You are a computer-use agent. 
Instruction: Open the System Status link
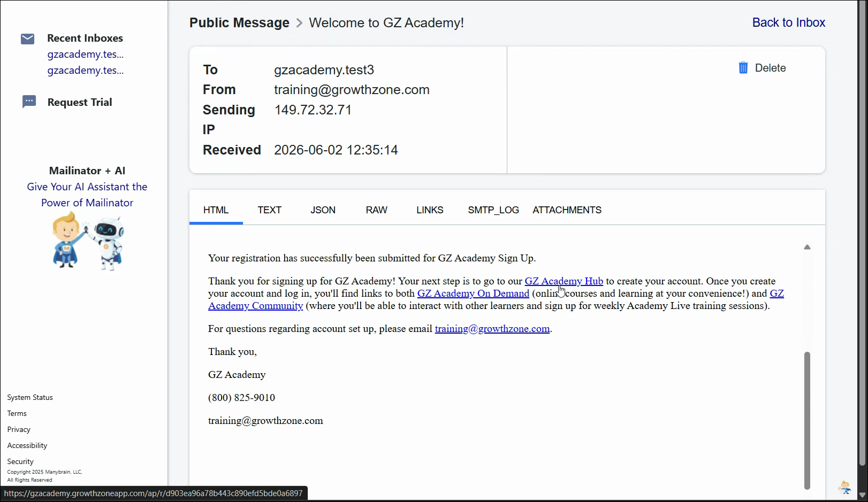30,397
